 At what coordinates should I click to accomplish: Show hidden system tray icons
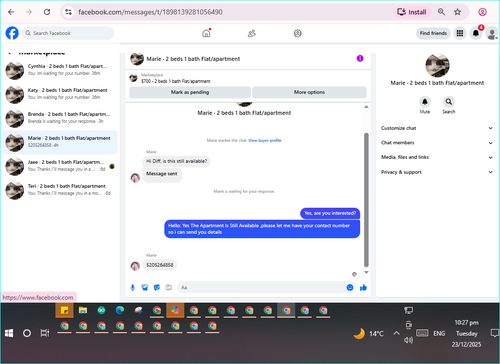pos(396,333)
